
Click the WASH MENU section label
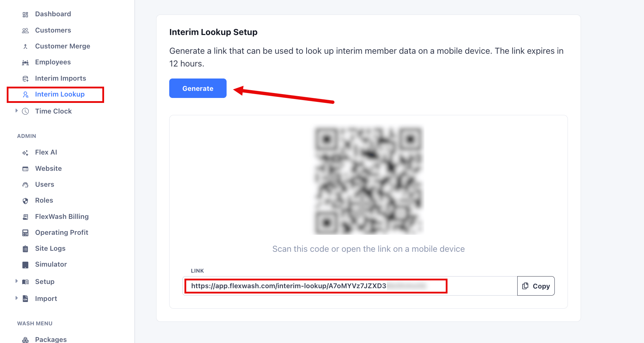(x=35, y=324)
